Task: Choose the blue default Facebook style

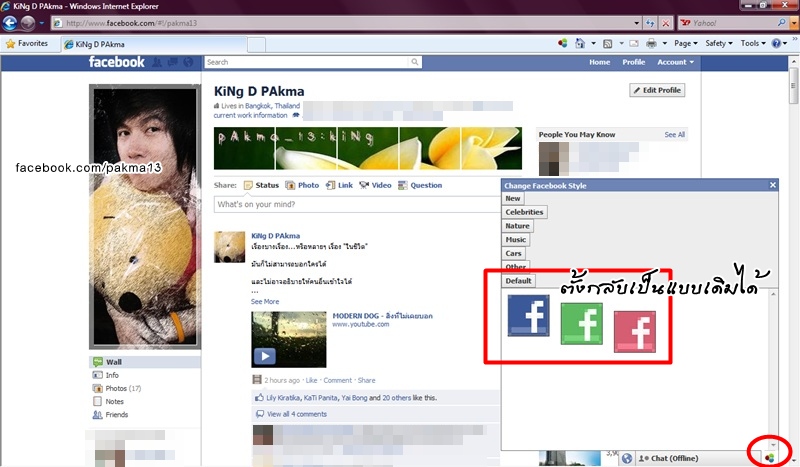Action: (529, 315)
